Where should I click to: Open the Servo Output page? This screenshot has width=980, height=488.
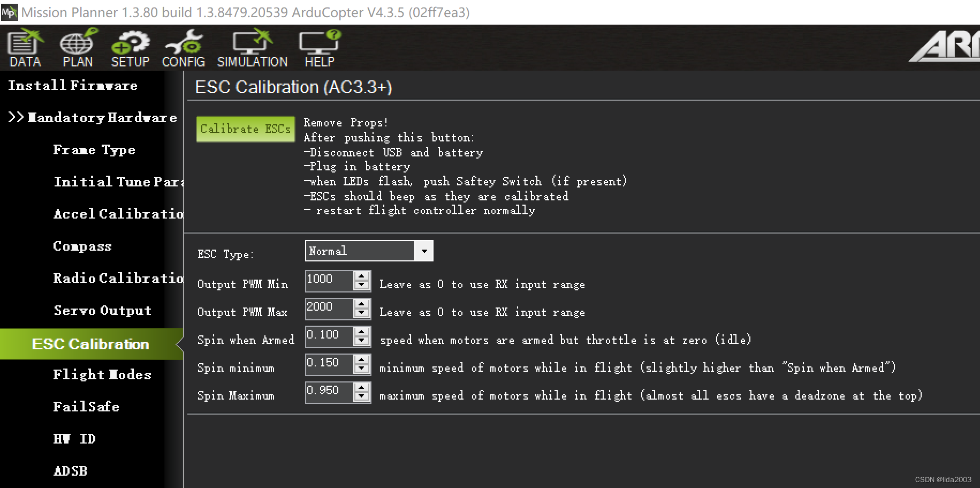tap(103, 311)
